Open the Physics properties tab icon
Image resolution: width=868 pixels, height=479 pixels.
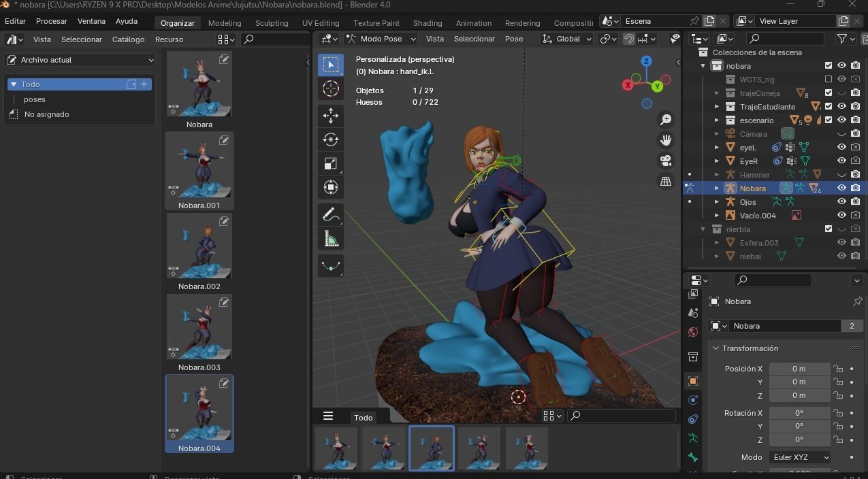pyautogui.click(x=693, y=400)
